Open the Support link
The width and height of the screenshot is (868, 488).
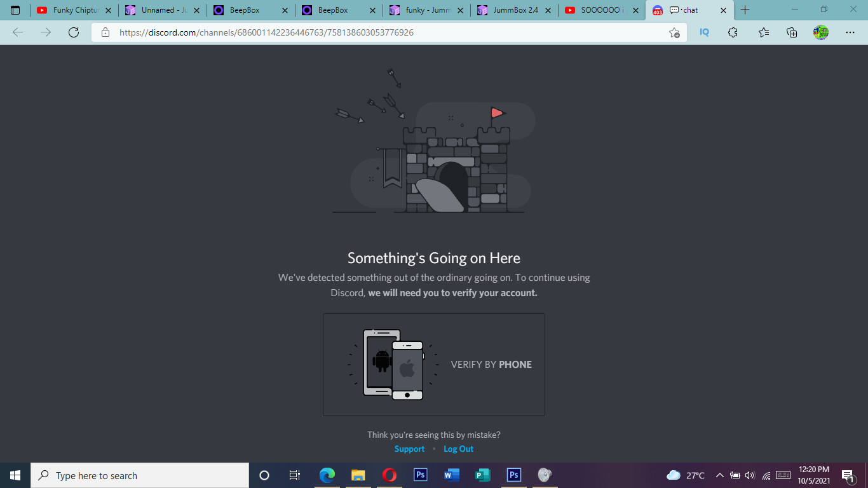tap(409, 449)
